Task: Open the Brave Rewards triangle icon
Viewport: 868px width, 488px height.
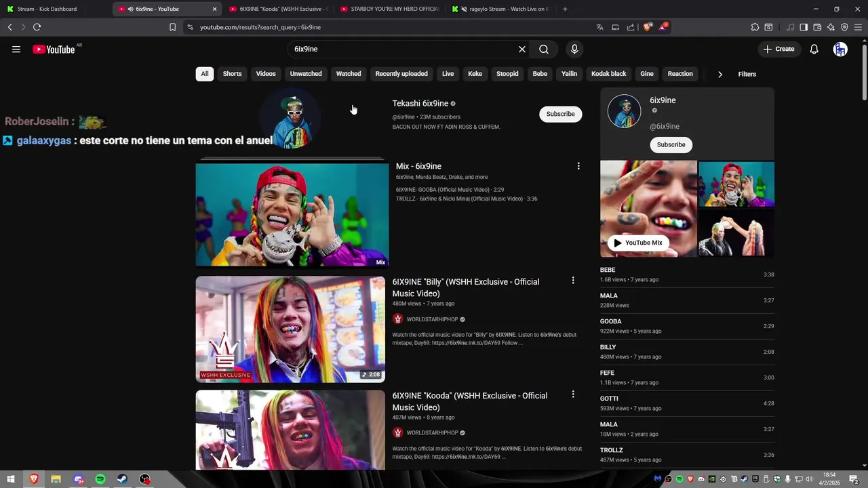Action: pyautogui.click(x=663, y=27)
